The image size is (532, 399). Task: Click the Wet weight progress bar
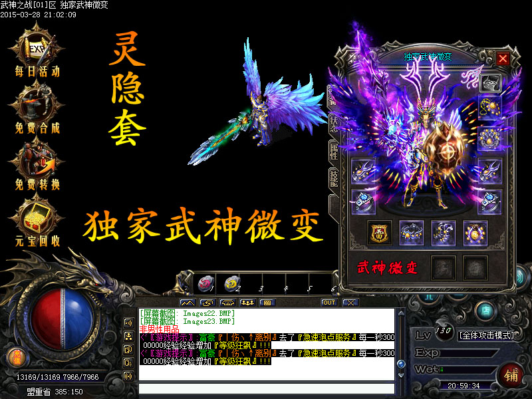point(468,370)
